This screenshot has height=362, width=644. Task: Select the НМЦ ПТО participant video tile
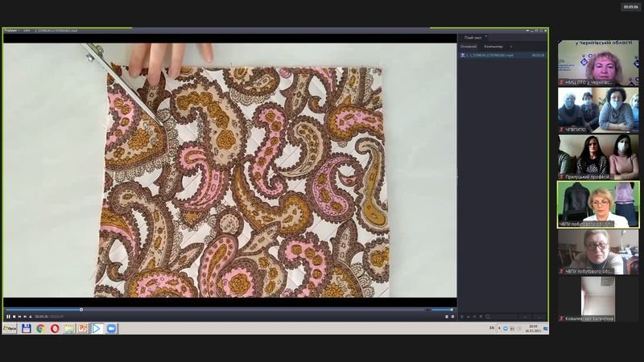coord(597,64)
